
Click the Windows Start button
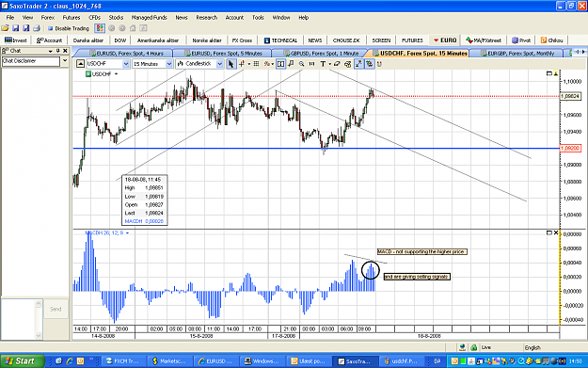tap(23, 360)
